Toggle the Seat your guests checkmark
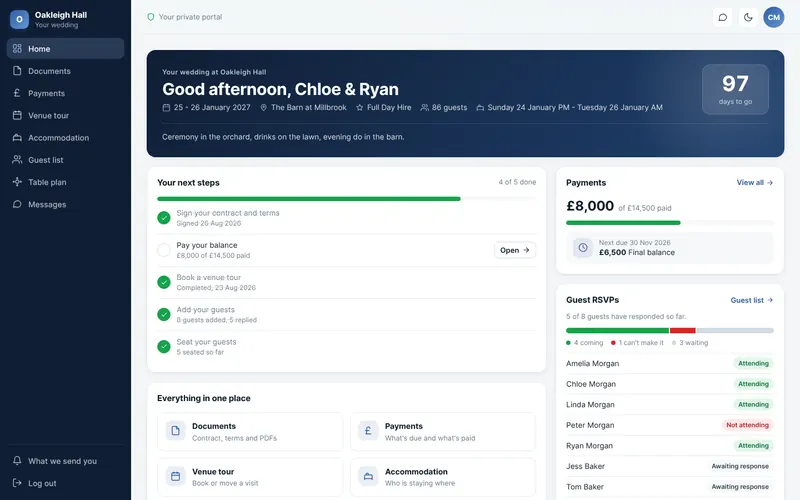The height and width of the screenshot is (500, 800). tap(164, 346)
